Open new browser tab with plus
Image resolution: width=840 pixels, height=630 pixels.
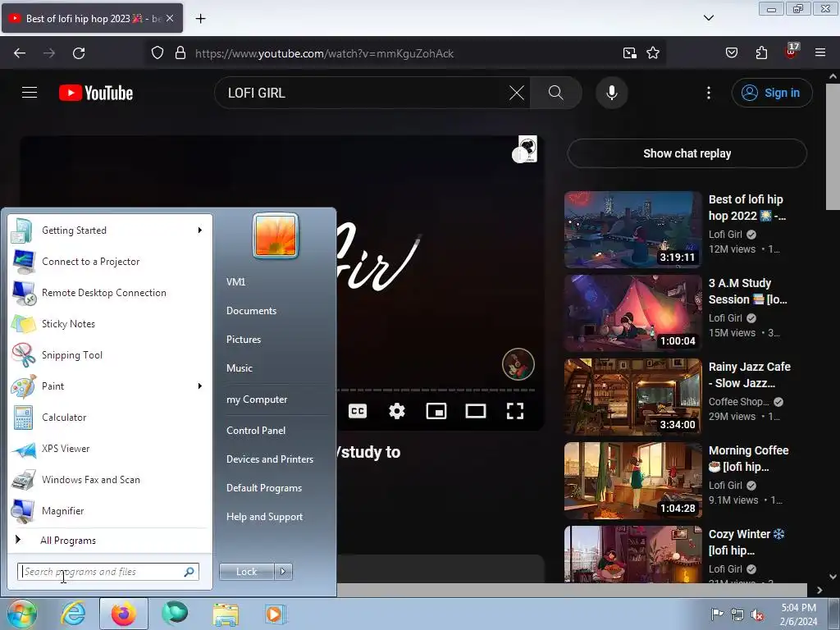(x=200, y=19)
